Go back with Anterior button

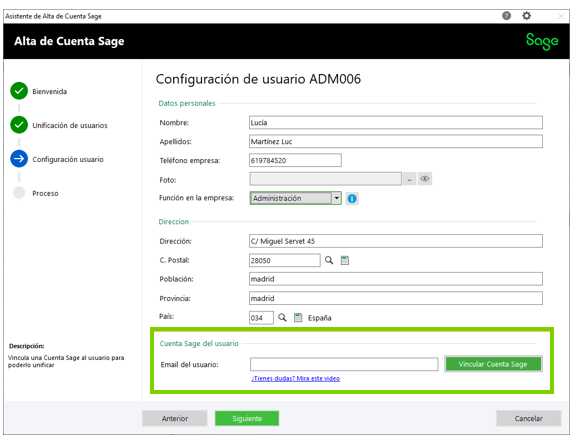[175, 418]
